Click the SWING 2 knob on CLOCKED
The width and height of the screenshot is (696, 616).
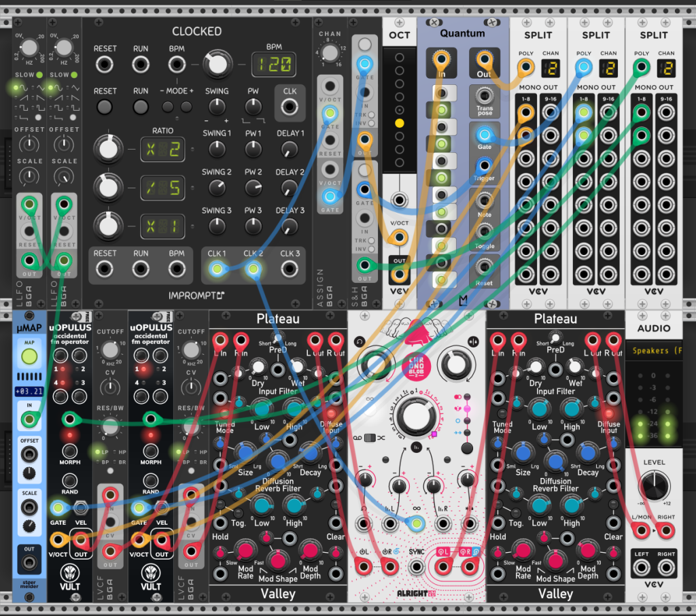(217, 188)
